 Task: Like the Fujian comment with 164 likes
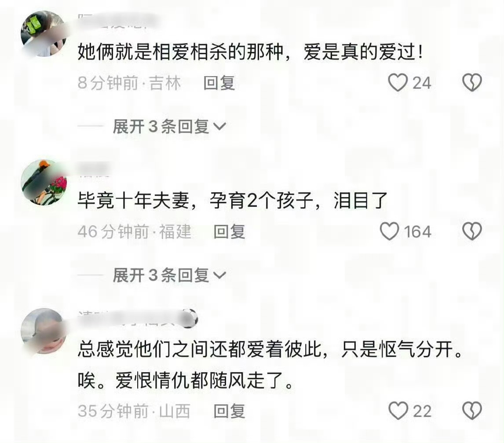tap(389, 231)
